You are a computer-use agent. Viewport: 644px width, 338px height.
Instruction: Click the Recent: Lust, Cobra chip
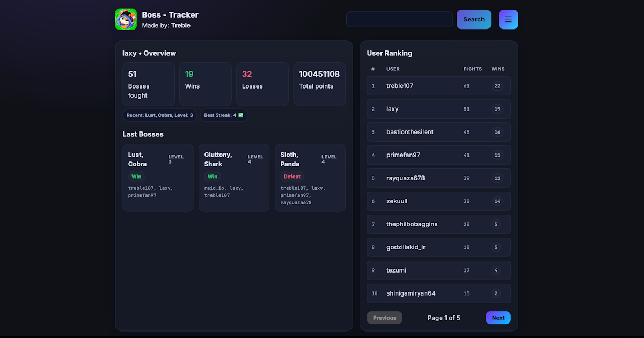point(159,115)
